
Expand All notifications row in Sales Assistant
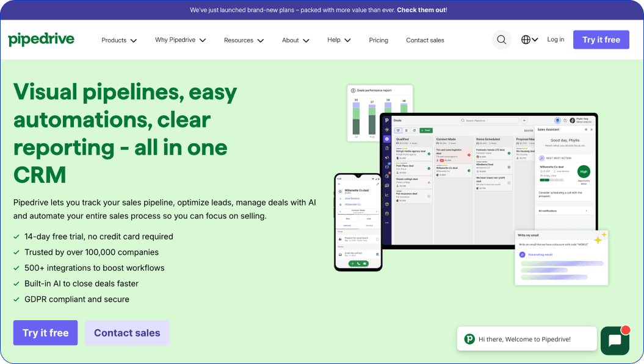565,210
